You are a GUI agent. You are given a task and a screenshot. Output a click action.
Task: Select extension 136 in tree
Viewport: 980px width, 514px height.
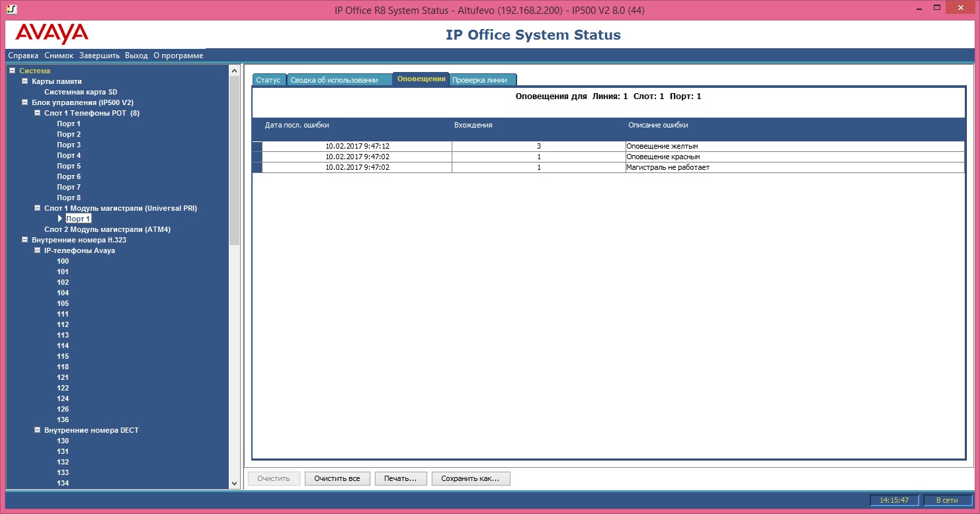pos(63,420)
